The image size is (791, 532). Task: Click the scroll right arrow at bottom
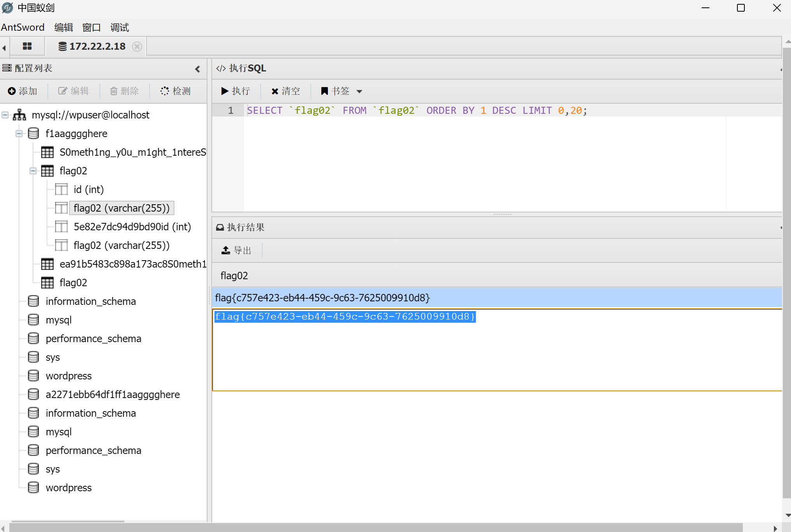coord(775,528)
